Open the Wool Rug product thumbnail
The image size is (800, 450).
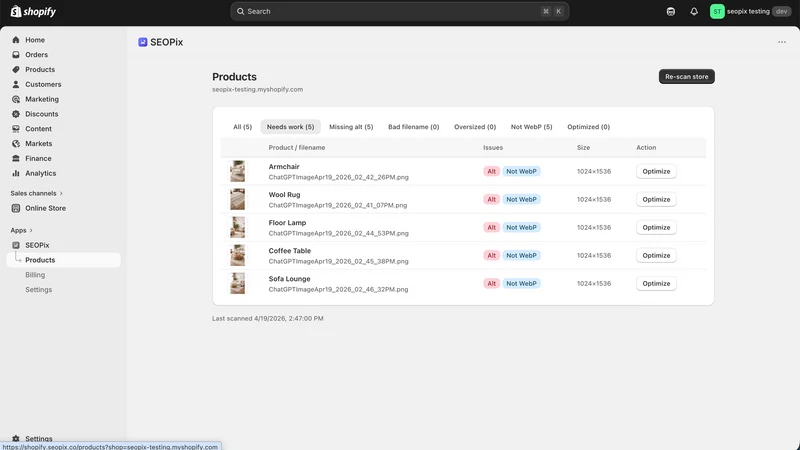pyautogui.click(x=237, y=199)
